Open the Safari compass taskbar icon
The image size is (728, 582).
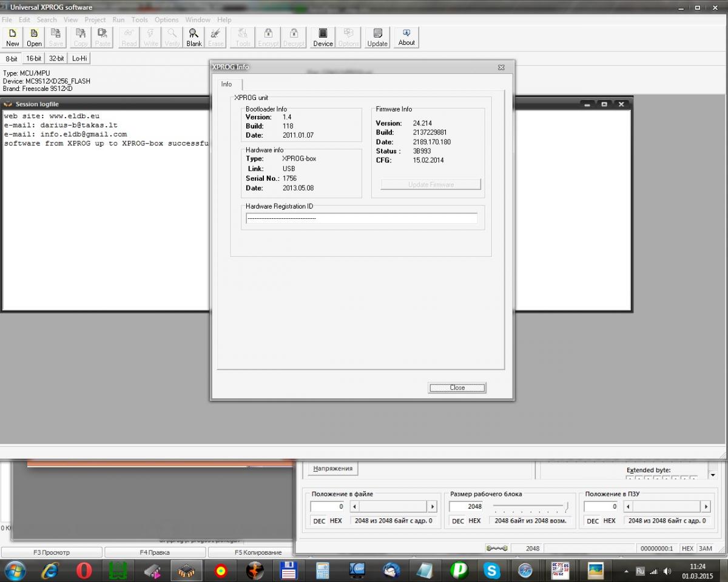[x=525, y=570]
